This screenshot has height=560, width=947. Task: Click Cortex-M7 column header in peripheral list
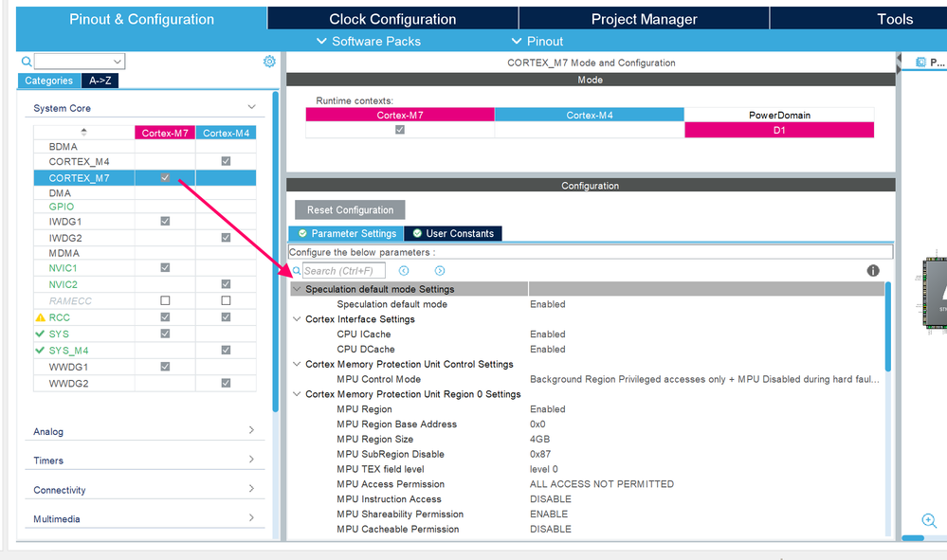click(165, 133)
